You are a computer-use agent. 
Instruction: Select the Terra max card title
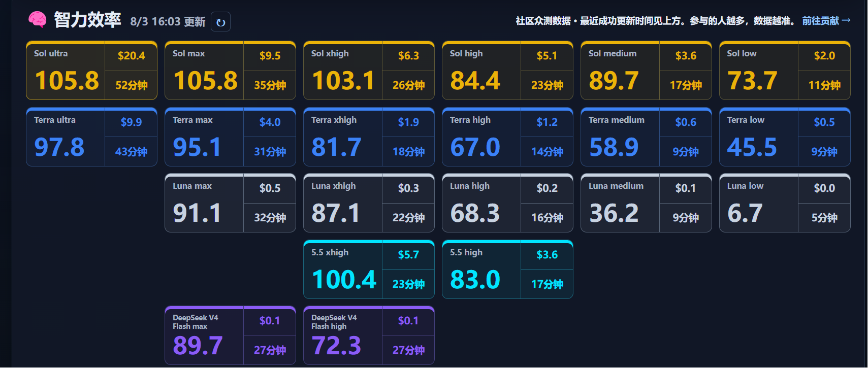point(193,120)
